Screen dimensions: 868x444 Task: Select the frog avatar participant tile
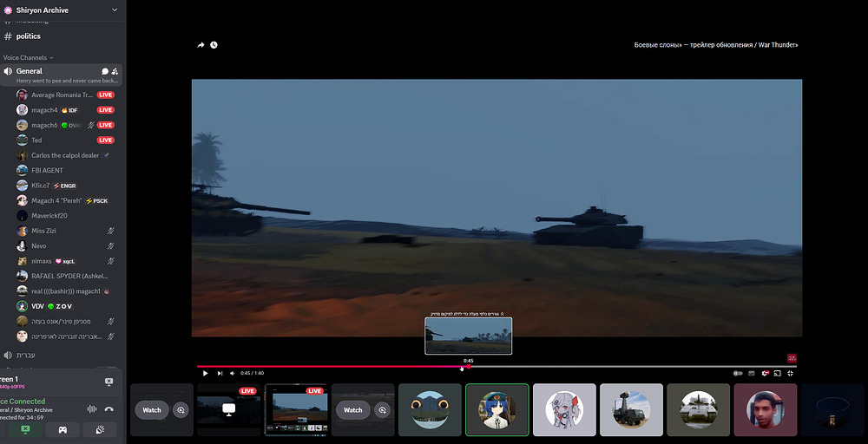coord(430,409)
